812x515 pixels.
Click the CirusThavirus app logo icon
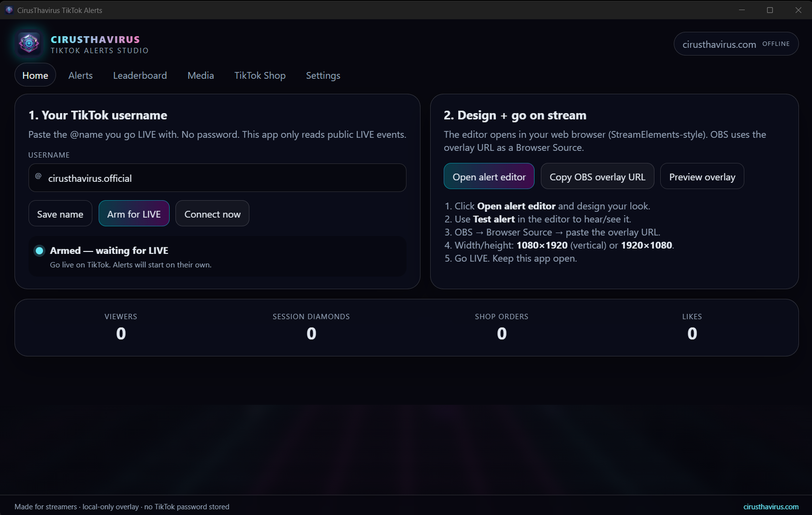click(29, 44)
